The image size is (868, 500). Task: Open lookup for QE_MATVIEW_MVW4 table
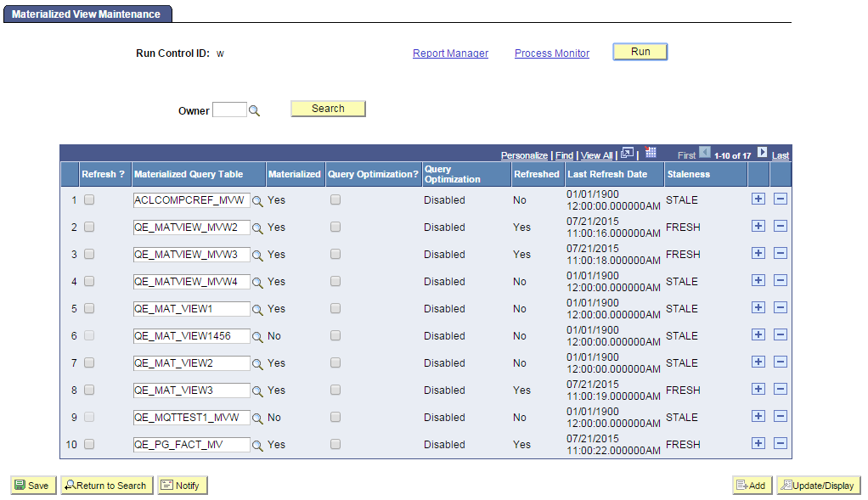click(x=257, y=282)
